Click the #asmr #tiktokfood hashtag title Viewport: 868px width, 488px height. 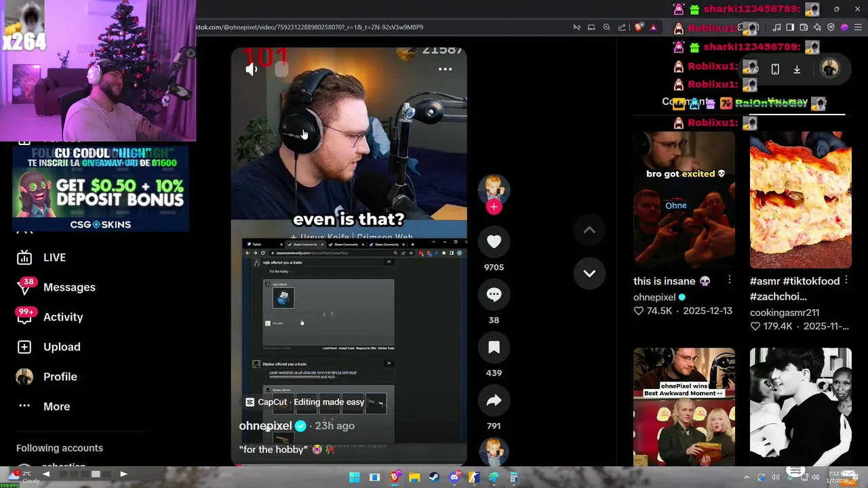click(795, 289)
